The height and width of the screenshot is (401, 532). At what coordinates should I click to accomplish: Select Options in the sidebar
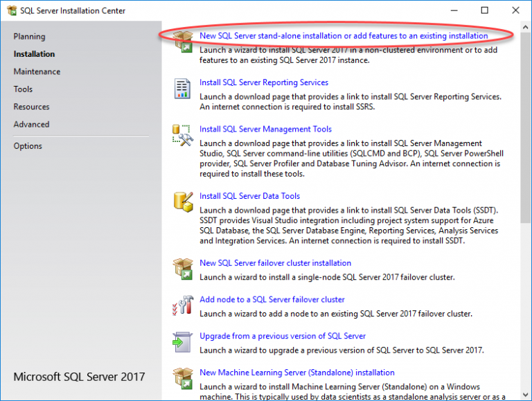click(28, 146)
